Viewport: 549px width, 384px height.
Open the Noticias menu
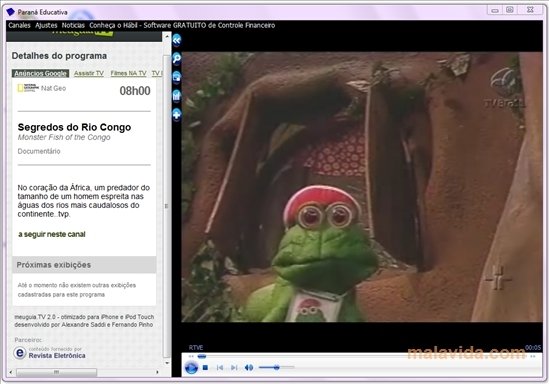pyautogui.click(x=73, y=25)
